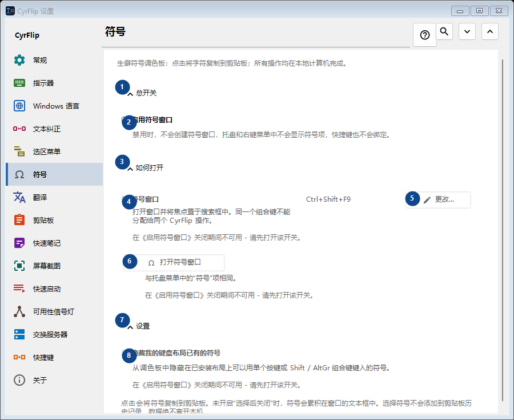Screen dimensions: 514x420
Task: Open the 关于 about page
Action: (54, 381)
